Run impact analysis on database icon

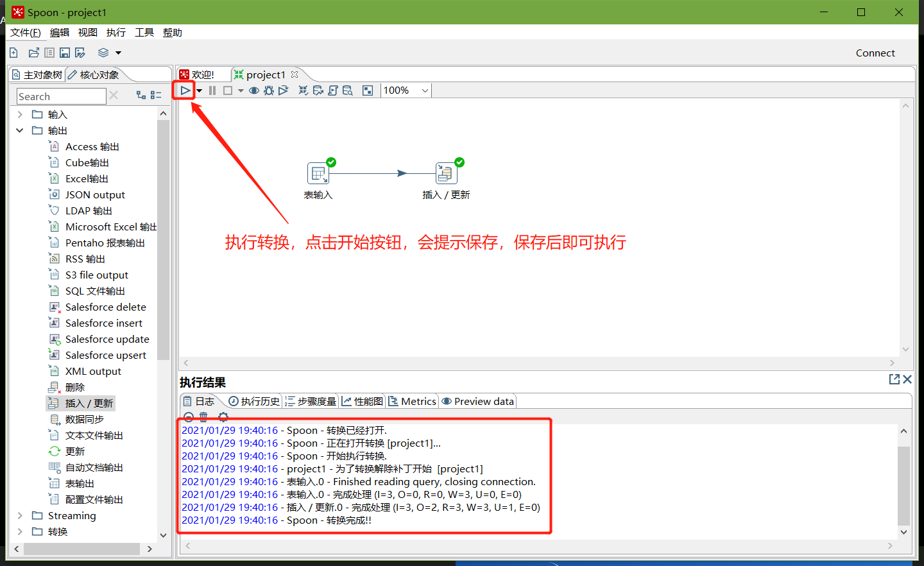click(x=318, y=90)
